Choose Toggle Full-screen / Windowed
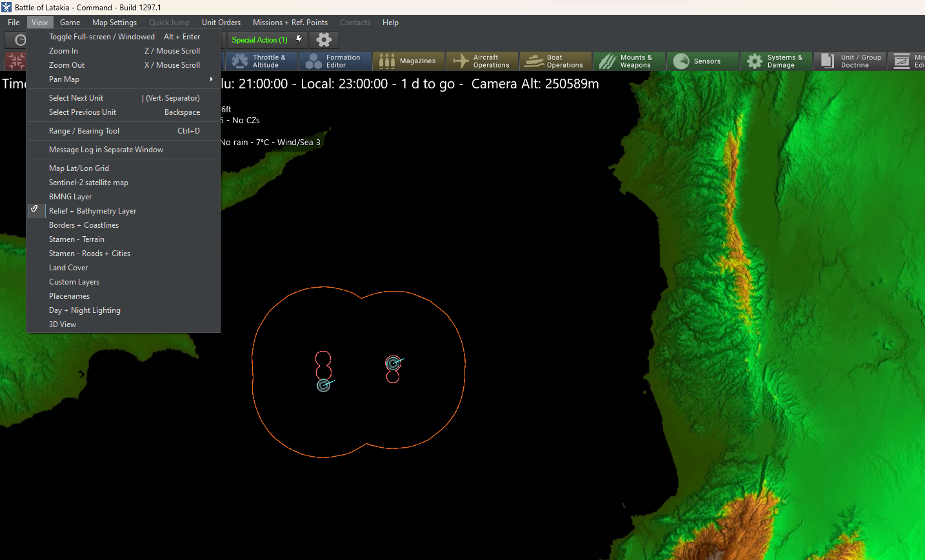 click(x=123, y=37)
